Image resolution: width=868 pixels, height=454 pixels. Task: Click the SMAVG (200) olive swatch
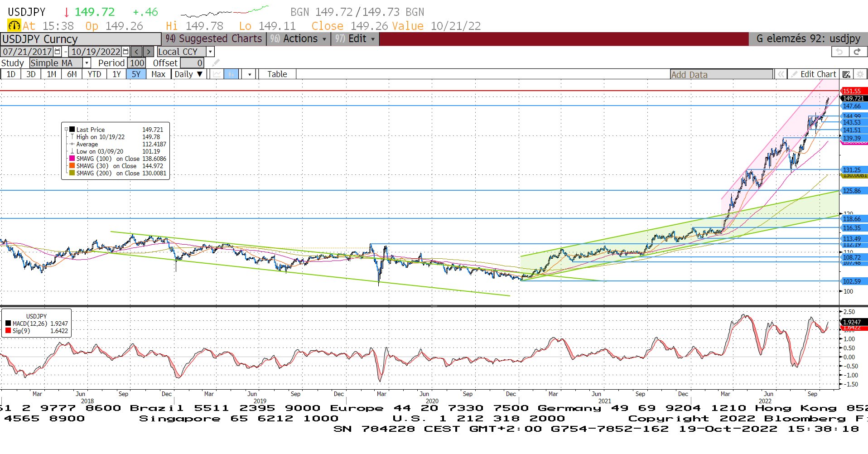[72, 173]
